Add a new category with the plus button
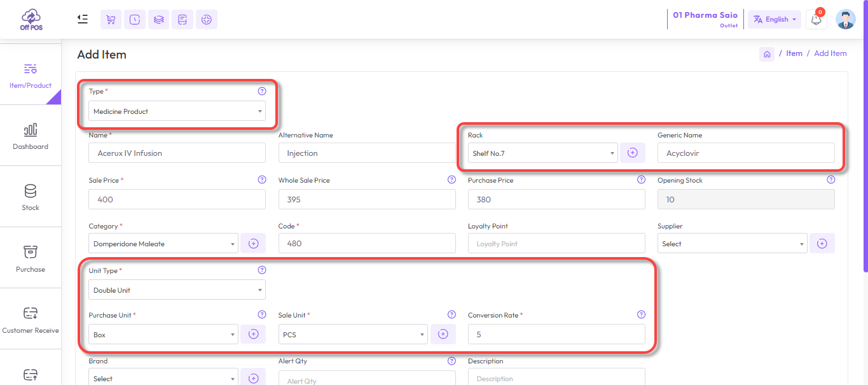868x385 pixels. coord(253,243)
